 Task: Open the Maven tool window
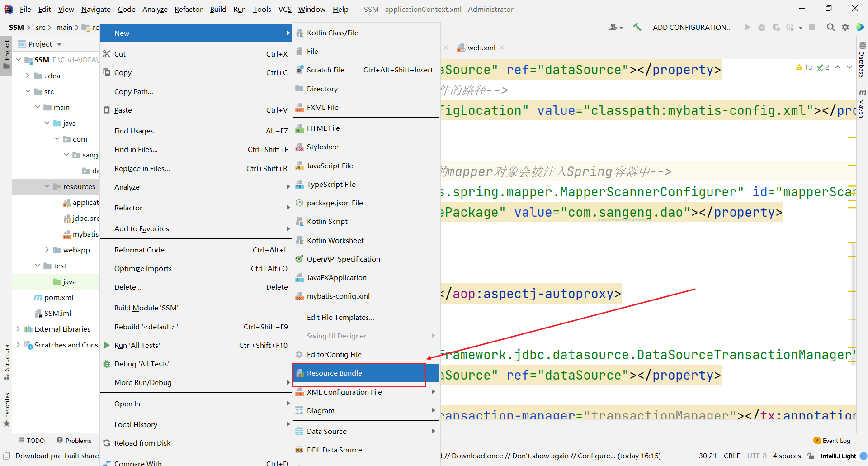tap(862, 103)
